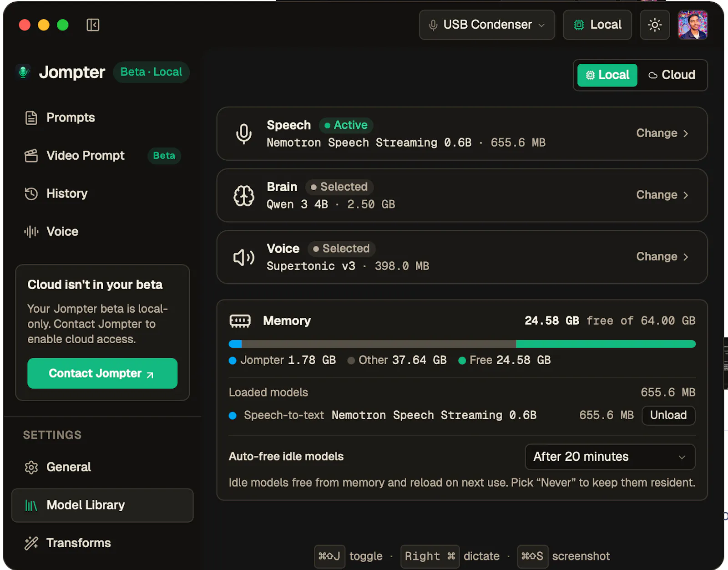Click the green Free segment of memory bar
728x570 pixels.
coord(606,344)
